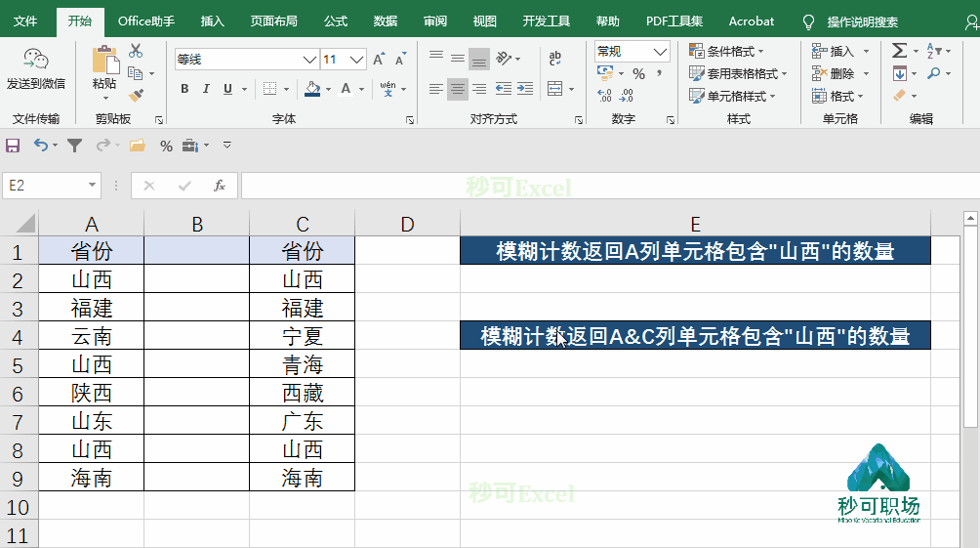Apply fill color bucket
This screenshot has height=548, width=980.
tap(312, 89)
